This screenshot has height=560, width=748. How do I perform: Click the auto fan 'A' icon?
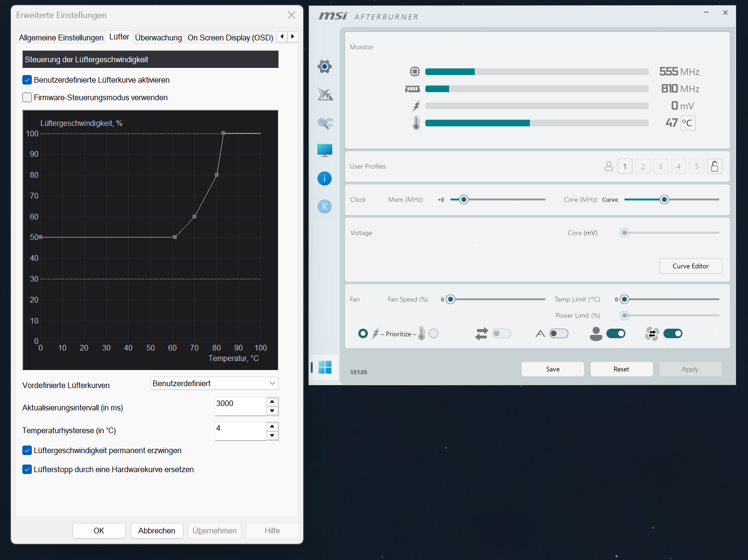coord(540,333)
